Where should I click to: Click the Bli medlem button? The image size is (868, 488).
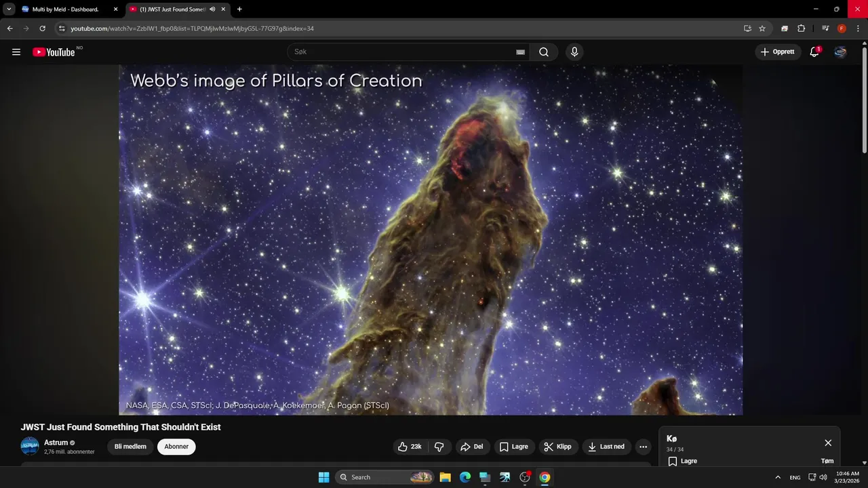click(130, 447)
